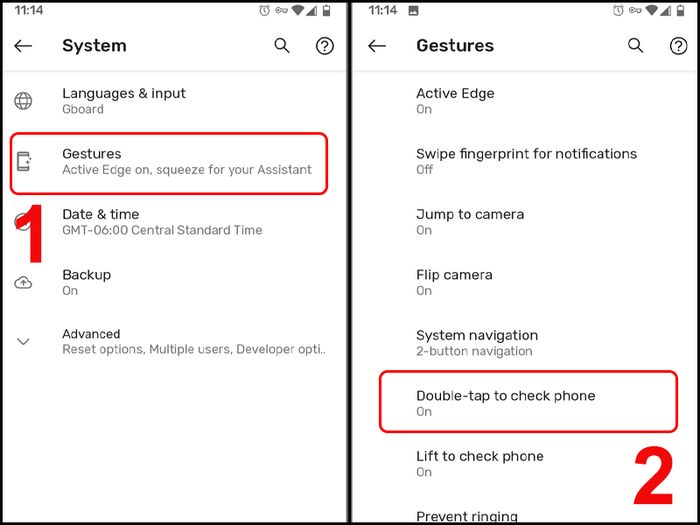Screen dimensions: 700x525
Task: Tap the phone gestures icon
Action: tap(24, 162)
